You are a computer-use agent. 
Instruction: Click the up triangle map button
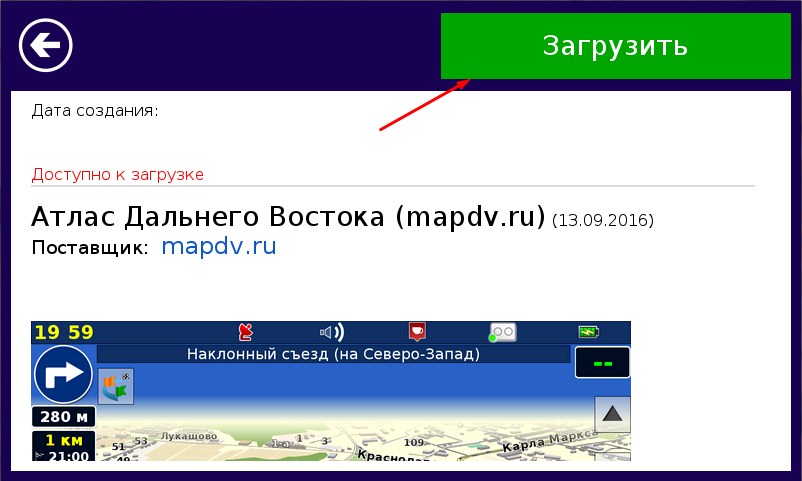[612, 413]
